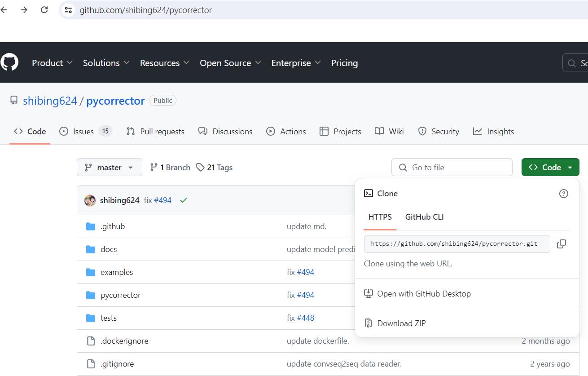Expand the Enterprise menu

[x=296, y=63]
